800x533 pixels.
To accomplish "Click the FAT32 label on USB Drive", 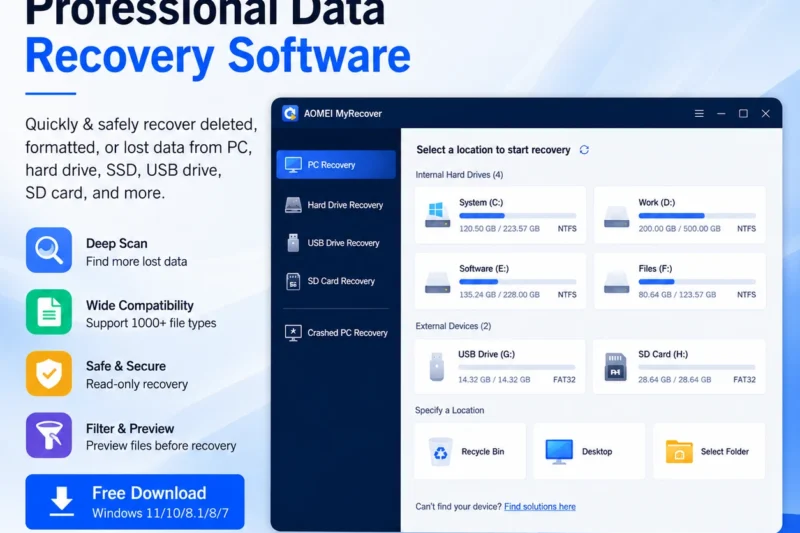I will pos(564,379).
